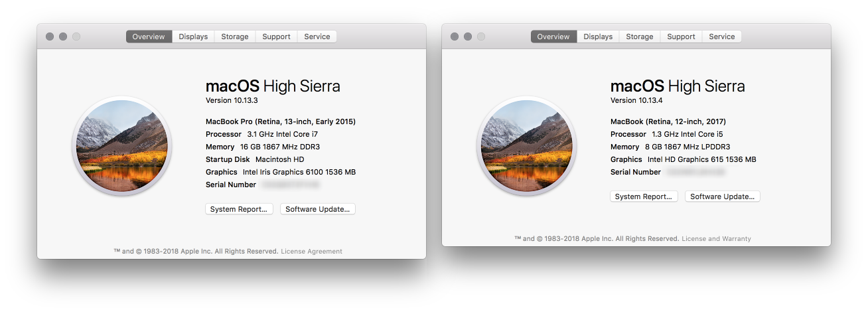Minimize the MacBook Pro About window

point(63,37)
